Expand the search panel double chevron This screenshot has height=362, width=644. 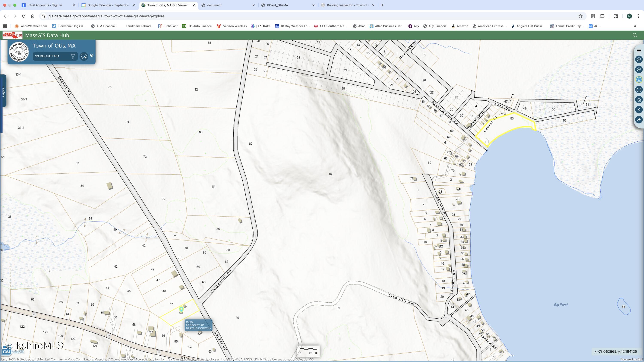pos(92,55)
